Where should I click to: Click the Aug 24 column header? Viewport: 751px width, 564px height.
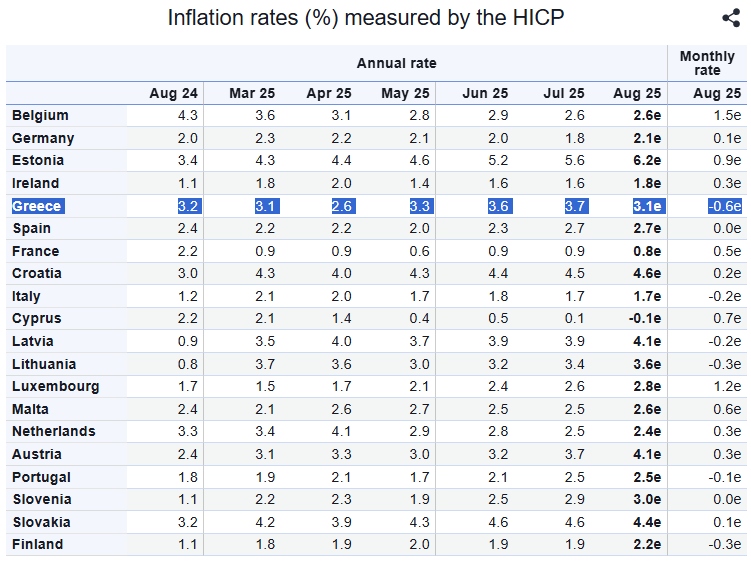173,93
